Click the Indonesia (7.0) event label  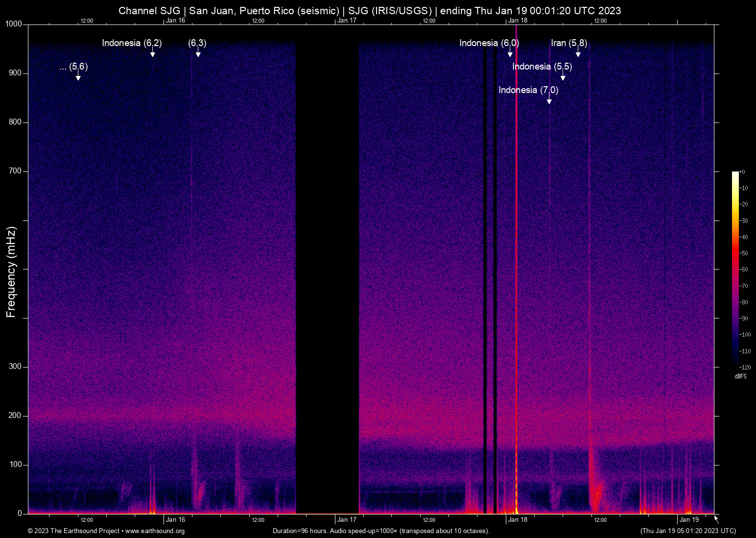[528, 90]
